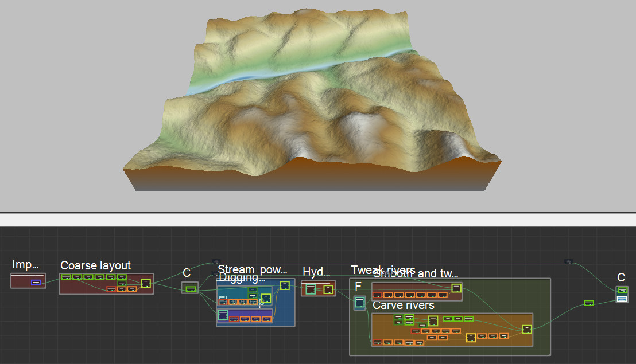This screenshot has height=364, width=636.
Task: Click the reroute dot on the top-right wire
Action: [568, 262]
